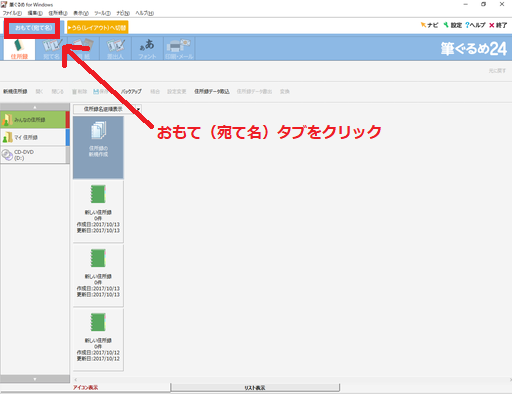The image size is (512, 394).
Task: Open the 印刷・メール print and mail icon
Action: click(x=179, y=49)
